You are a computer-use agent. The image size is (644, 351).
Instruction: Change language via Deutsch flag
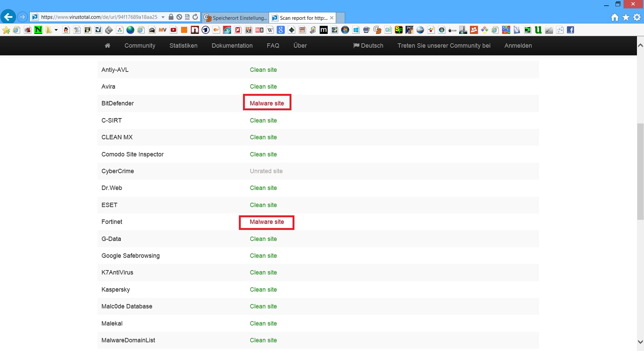click(368, 45)
